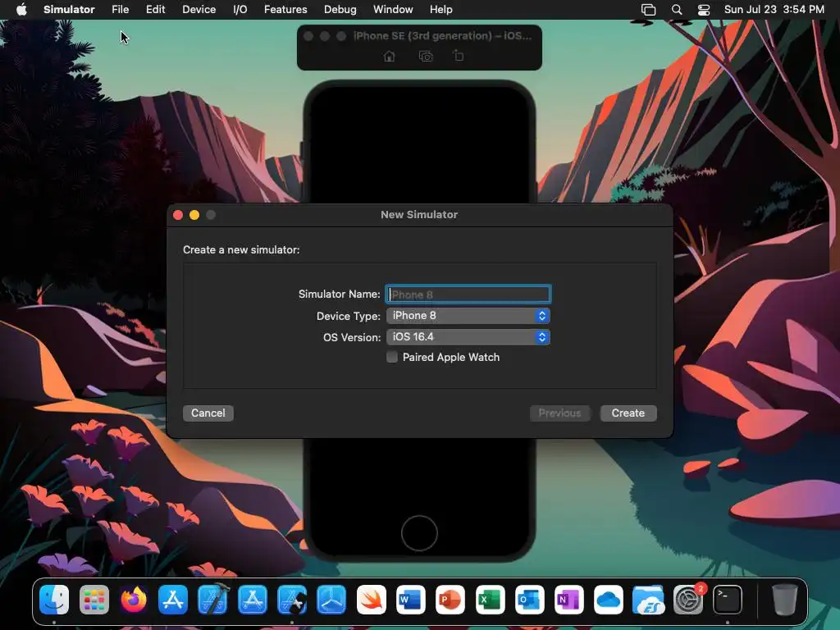Open the Device menu
Screen dimensions: 840x630
click(199, 10)
